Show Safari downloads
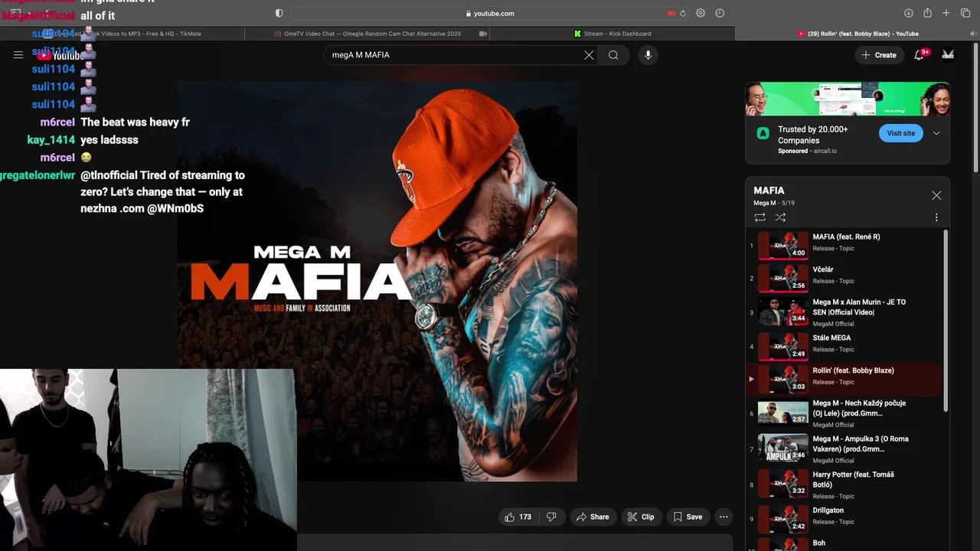 909,13
